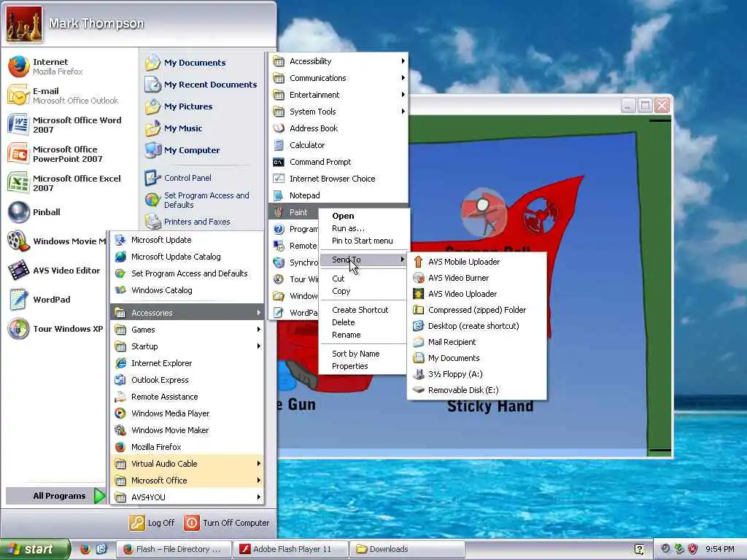Send to Removable Disk (E:)
The height and width of the screenshot is (560, 747).
coord(477,390)
